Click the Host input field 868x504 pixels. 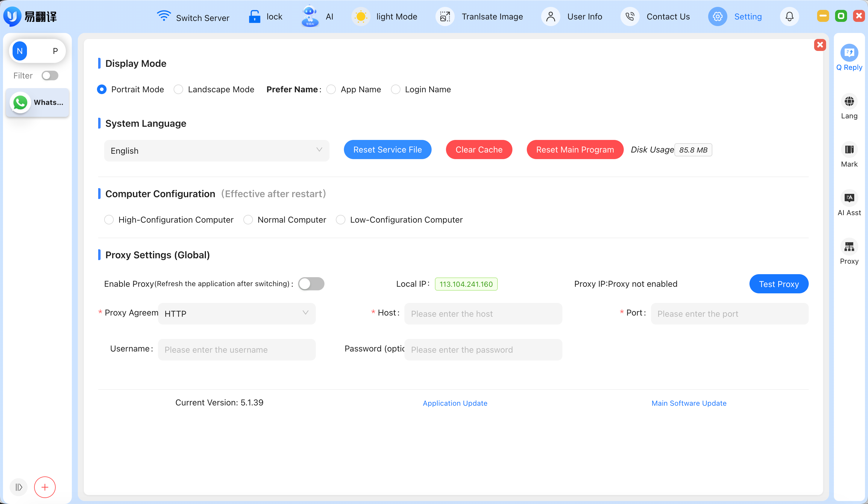pos(483,314)
